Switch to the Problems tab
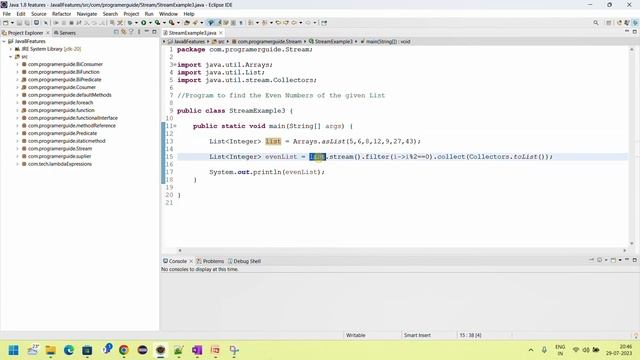The width and height of the screenshot is (640, 360). tap(211, 261)
